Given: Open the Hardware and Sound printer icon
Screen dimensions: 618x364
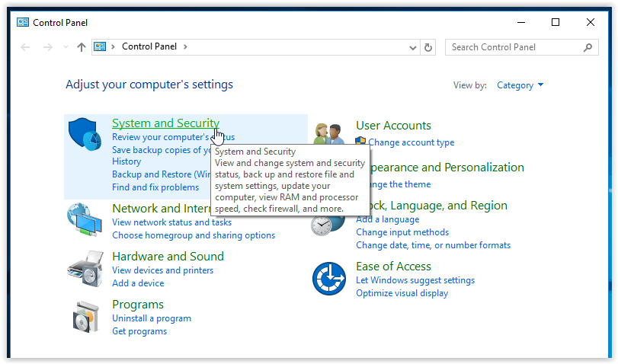Looking at the screenshot, I should point(85,269).
